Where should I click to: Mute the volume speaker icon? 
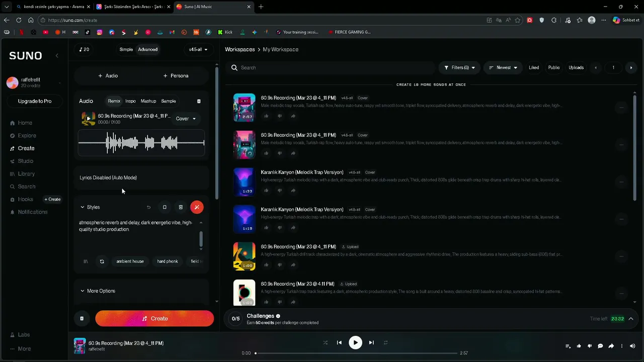tap(632, 346)
